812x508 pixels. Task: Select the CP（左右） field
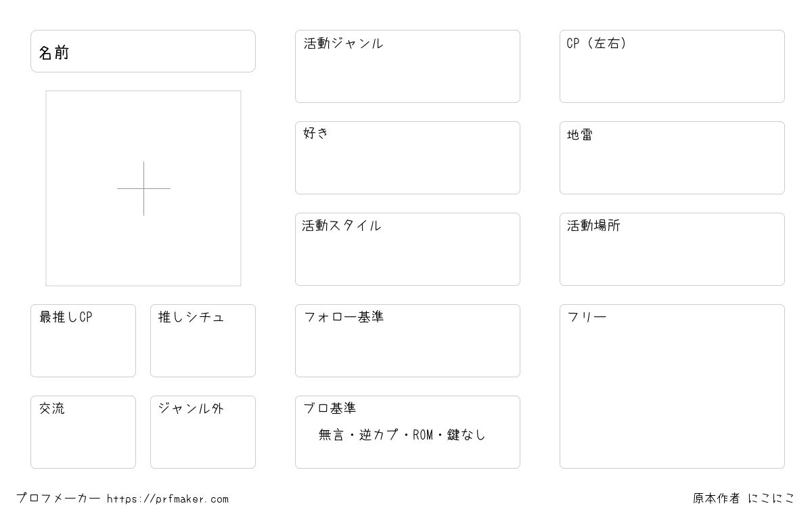(672, 66)
